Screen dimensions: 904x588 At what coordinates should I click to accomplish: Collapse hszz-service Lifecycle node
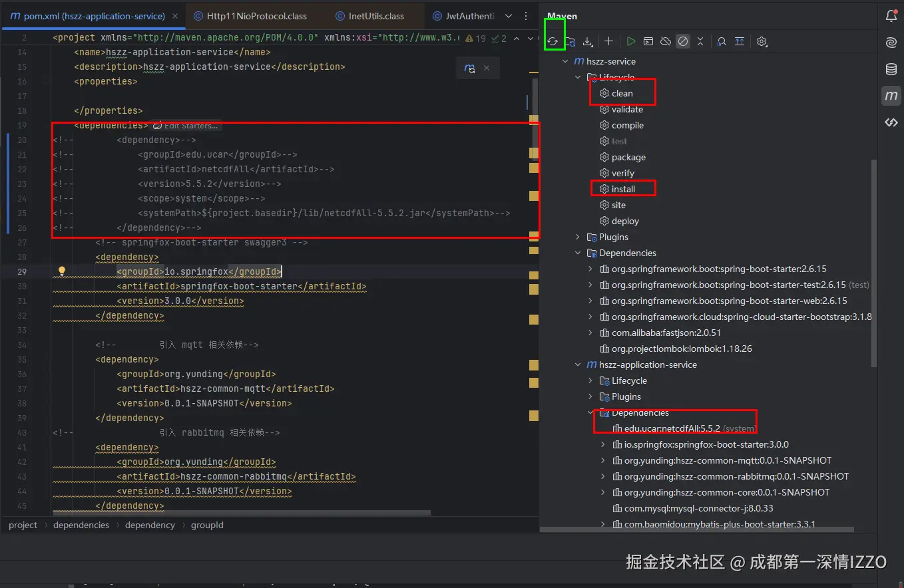(x=578, y=77)
